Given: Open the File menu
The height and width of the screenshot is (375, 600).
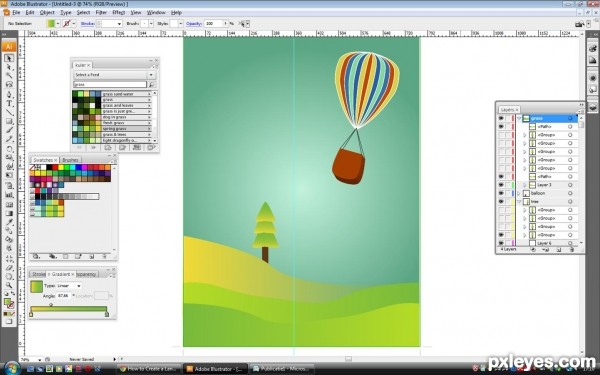Looking at the screenshot, I should tap(16, 12).
